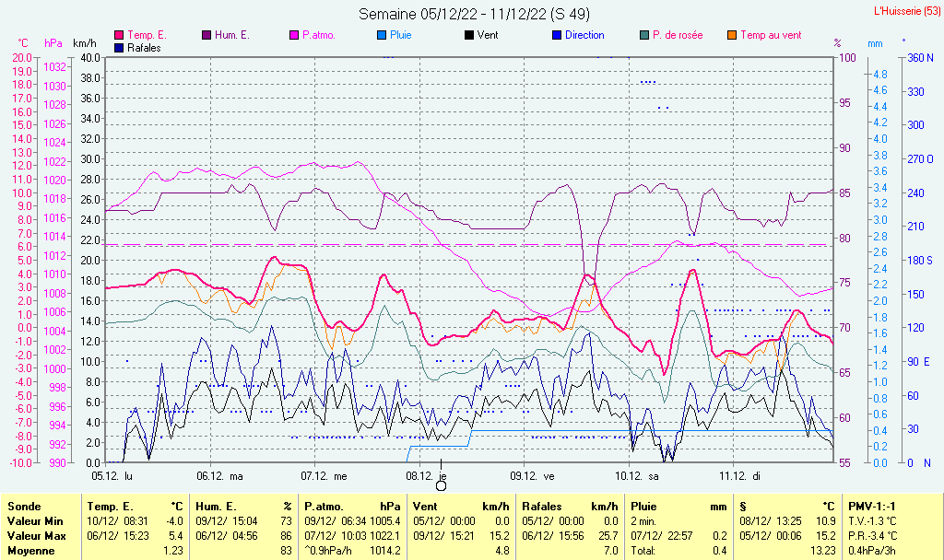Screen dimensions: 944x560
Task: Click the '90 E' direction axis label
Action: tap(919, 361)
